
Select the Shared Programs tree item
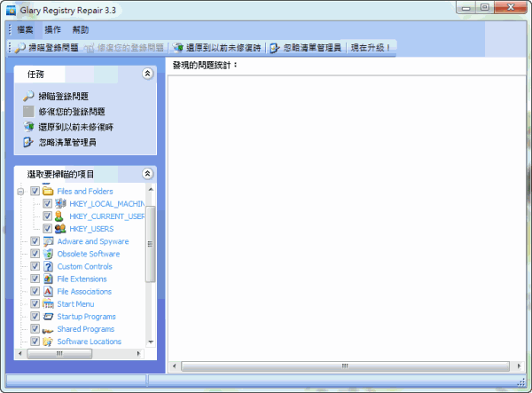point(86,329)
